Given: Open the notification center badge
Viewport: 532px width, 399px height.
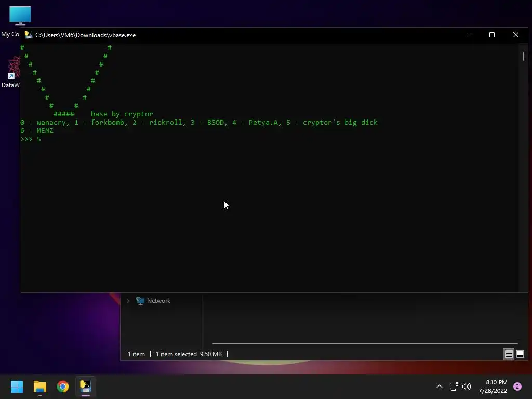Looking at the screenshot, I should pyautogui.click(x=517, y=387).
